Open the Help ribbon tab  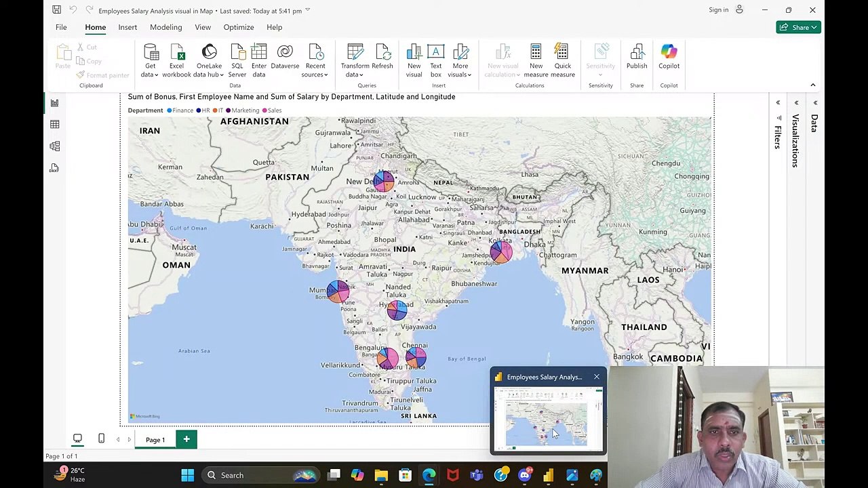point(274,27)
